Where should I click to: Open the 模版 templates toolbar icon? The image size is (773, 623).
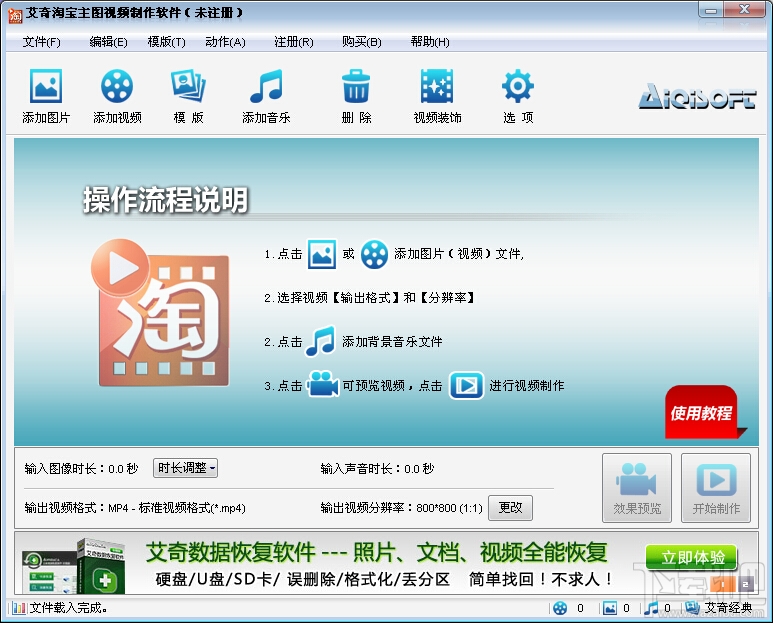pos(188,86)
